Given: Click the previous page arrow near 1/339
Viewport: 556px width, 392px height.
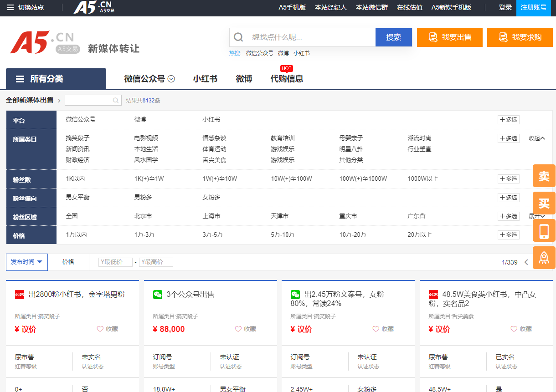Looking at the screenshot, I should point(526,262).
